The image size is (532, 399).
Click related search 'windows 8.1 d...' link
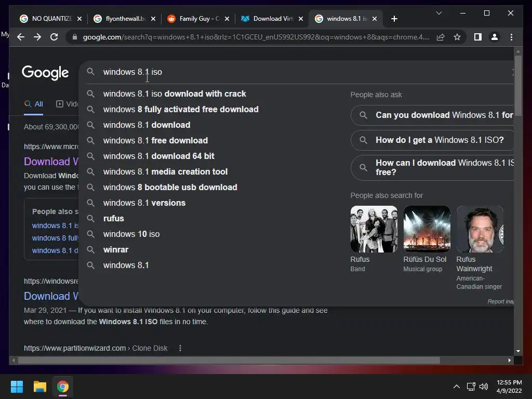pos(55,250)
